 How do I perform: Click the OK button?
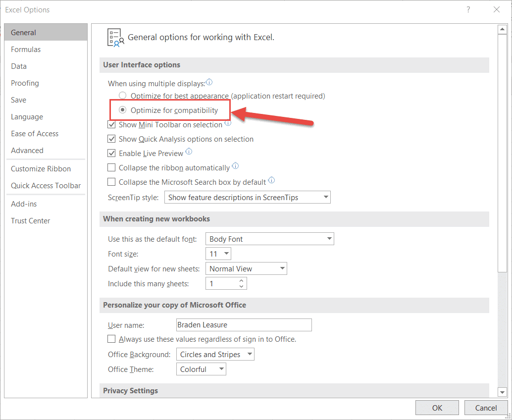[437, 408]
